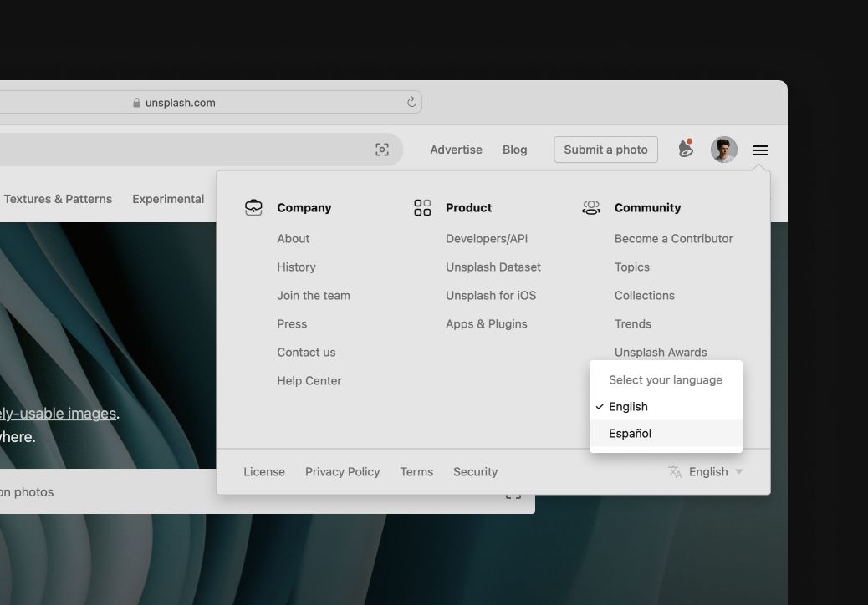Close the hamburger menu icon
868x605 pixels.
click(x=761, y=150)
